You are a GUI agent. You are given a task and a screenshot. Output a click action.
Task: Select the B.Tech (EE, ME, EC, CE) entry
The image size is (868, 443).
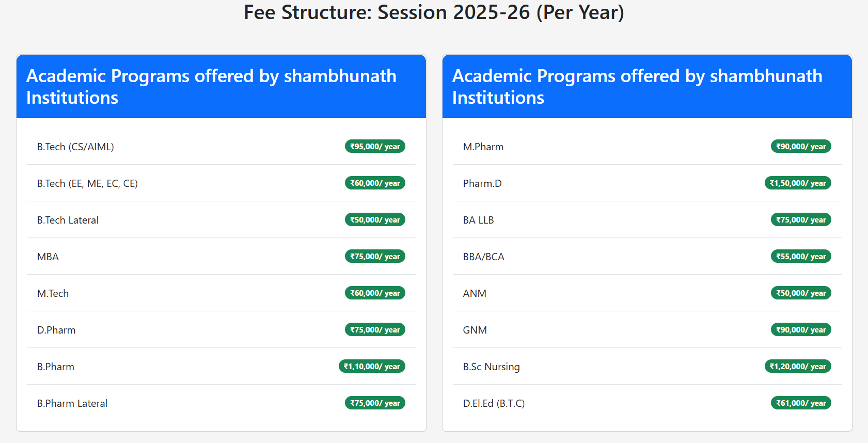(87, 183)
